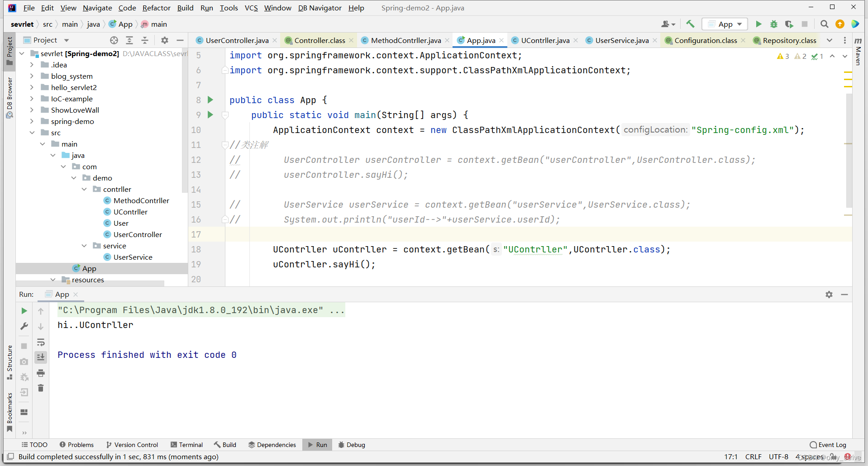Open wrench settings in Run panel
This screenshot has height=466, width=868.
24,326
